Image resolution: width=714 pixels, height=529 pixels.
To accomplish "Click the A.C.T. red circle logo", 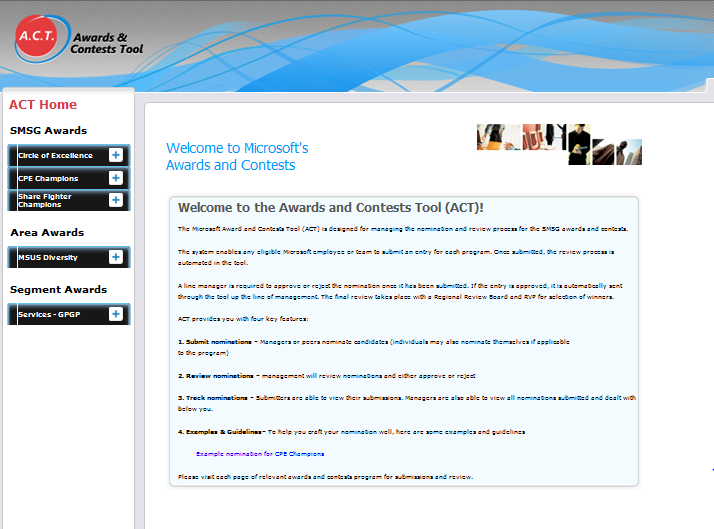I will [37, 36].
